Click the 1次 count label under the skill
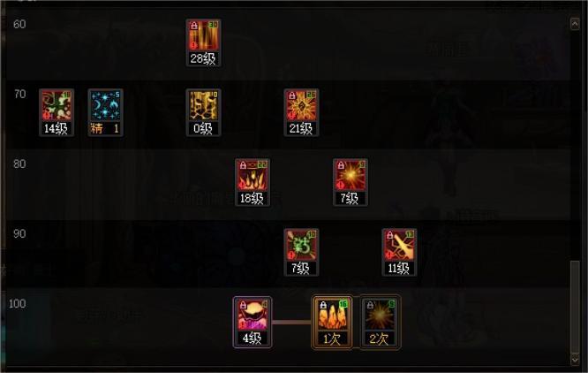588x373 pixels. pos(332,339)
